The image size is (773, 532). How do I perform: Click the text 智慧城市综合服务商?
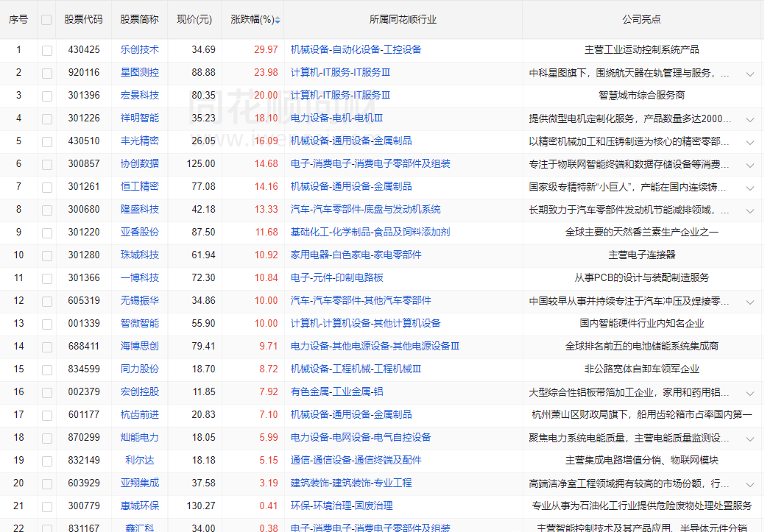641,95
